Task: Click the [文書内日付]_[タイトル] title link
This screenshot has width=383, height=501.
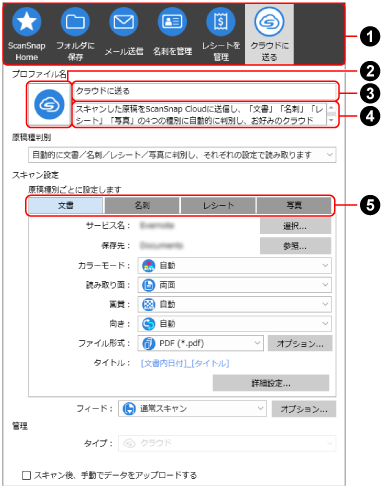Action: coord(185,363)
